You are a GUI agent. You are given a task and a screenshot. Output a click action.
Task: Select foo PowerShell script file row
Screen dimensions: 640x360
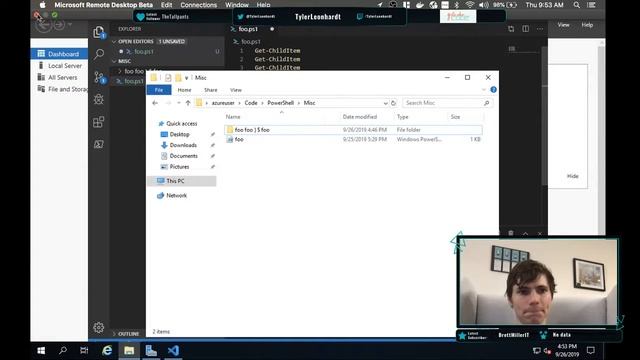coord(353,140)
